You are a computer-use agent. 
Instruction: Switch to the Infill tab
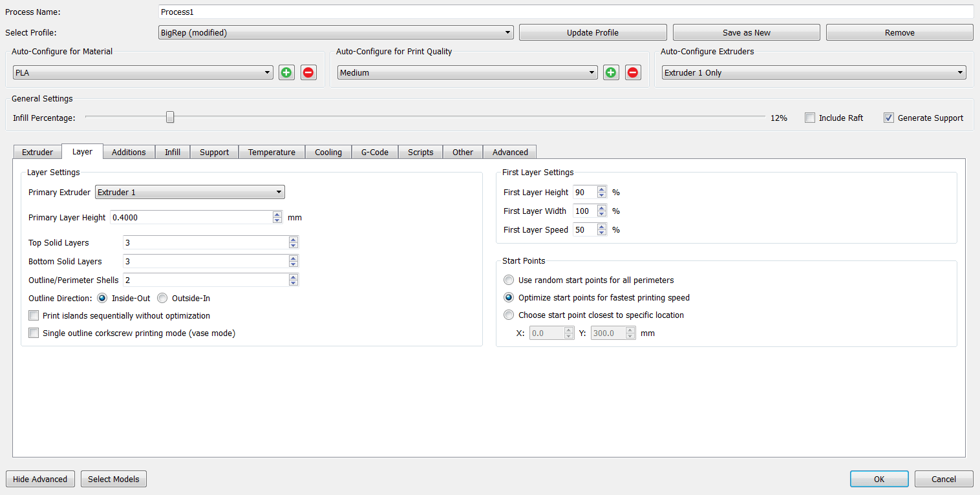pos(173,153)
